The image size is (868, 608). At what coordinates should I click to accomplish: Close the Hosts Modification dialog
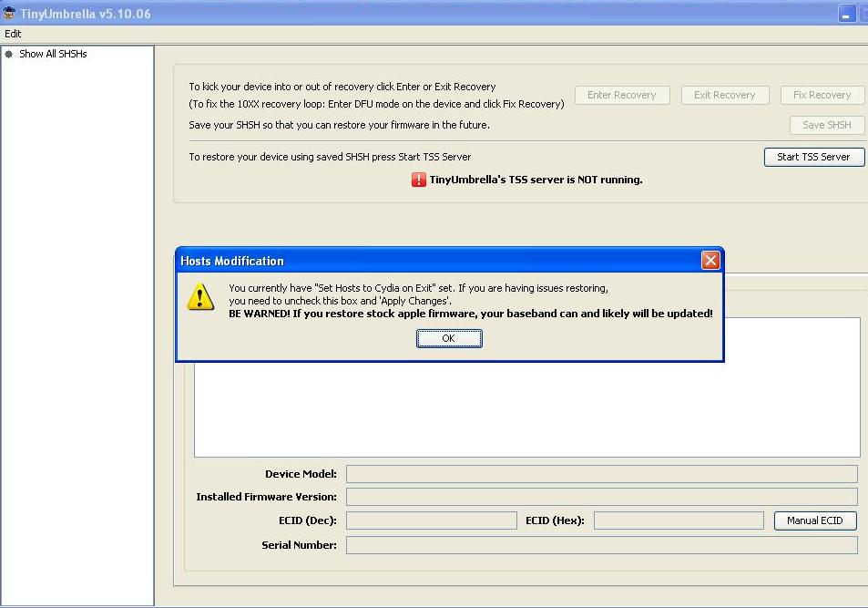point(710,261)
